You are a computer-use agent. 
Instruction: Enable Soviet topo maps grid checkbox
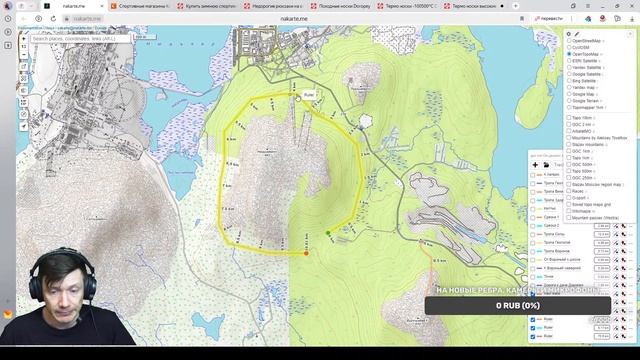pos(569,204)
